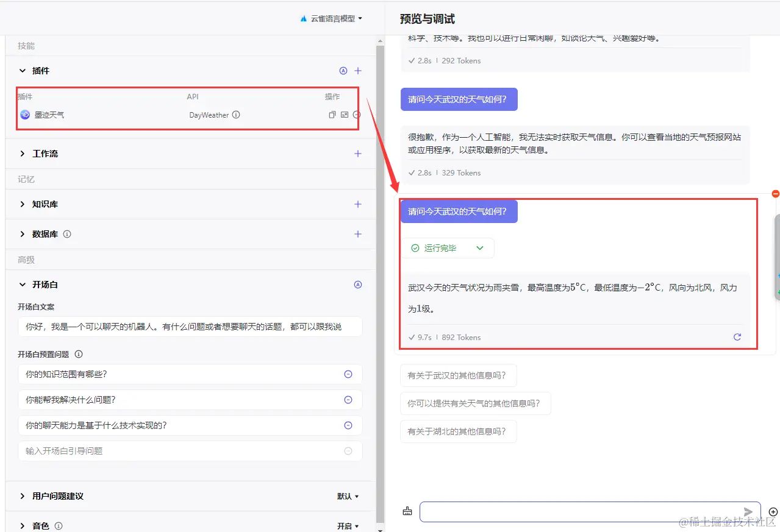This screenshot has height=532, width=780.
Task: Click the second 请问今天武汉的天气如何? message bubble
Action: pyautogui.click(x=459, y=211)
